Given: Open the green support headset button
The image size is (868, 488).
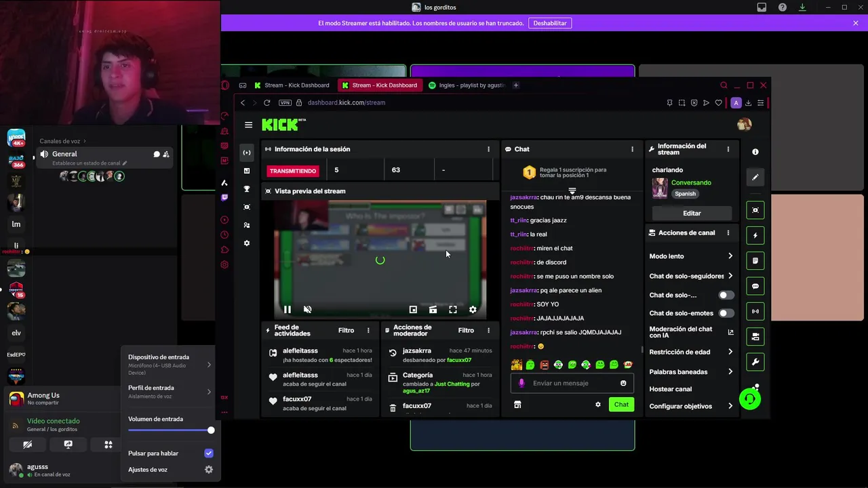Looking at the screenshot, I should point(750,399).
